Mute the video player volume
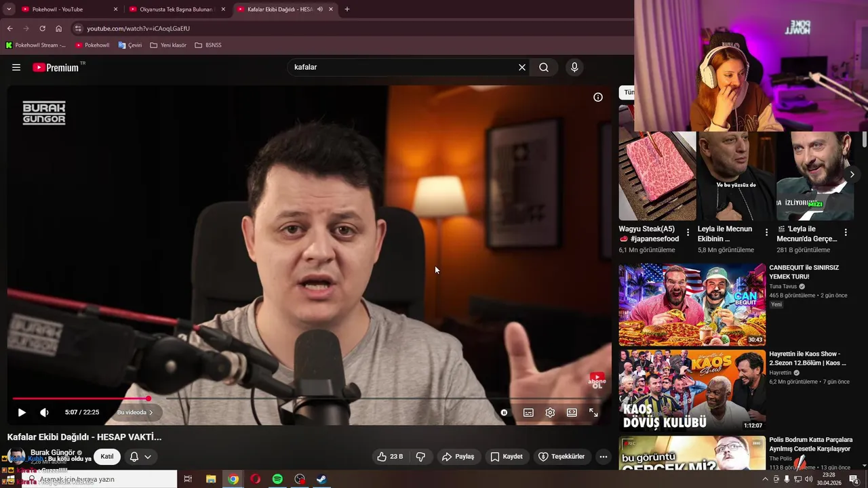868x488 pixels. click(45, 412)
